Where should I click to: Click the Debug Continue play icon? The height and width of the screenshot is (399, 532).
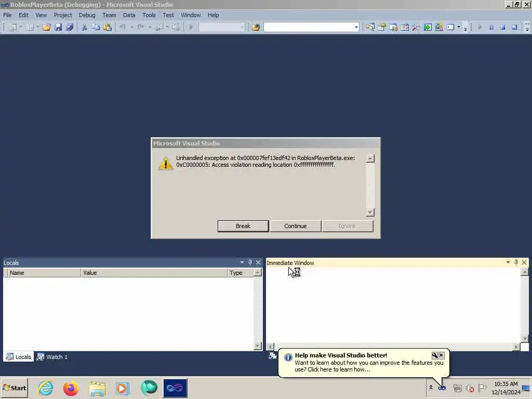point(480,27)
